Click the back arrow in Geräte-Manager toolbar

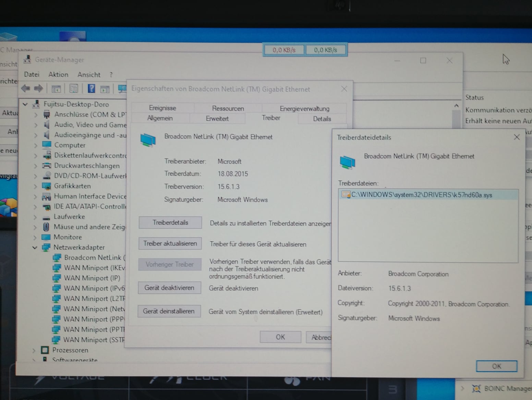[x=25, y=89]
